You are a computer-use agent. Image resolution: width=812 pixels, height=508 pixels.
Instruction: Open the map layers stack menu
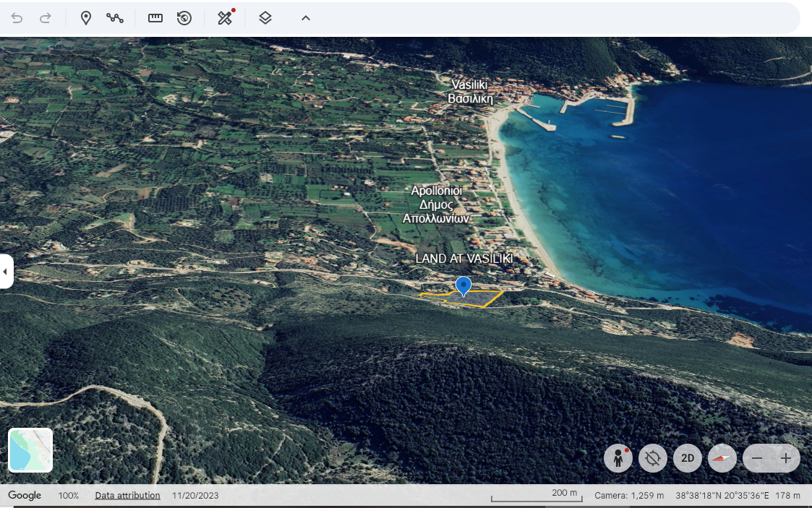pyautogui.click(x=265, y=18)
